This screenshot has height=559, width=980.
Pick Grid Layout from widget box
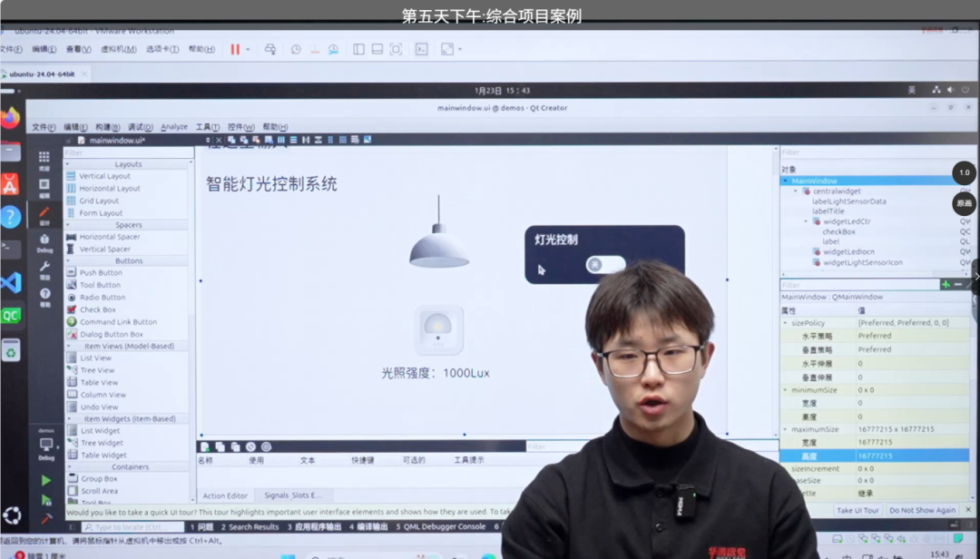click(x=98, y=201)
